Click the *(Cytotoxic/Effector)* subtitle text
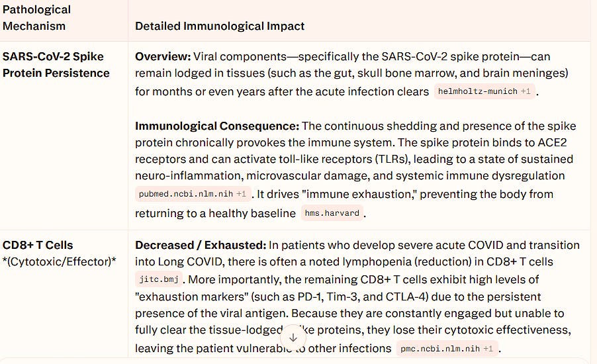The height and width of the screenshot is (364, 597). click(x=59, y=262)
